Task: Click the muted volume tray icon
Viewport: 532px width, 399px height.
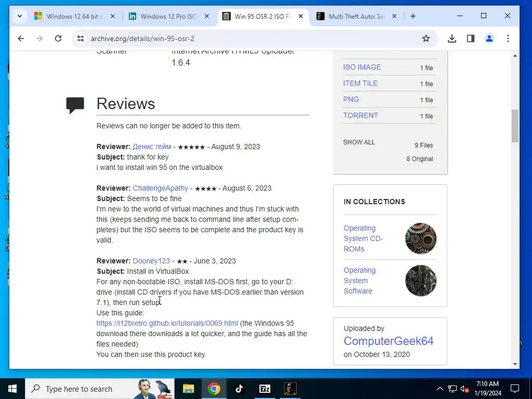Action: point(465,389)
